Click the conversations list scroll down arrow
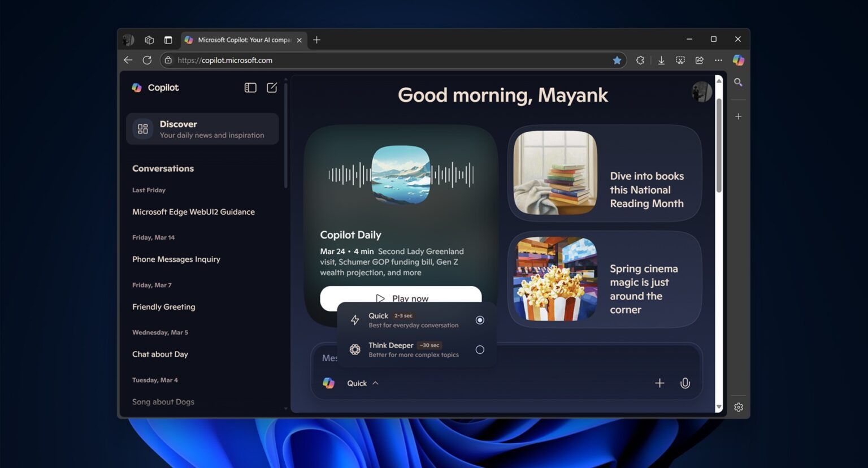868x468 pixels. pyautogui.click(x=285, y=409)
